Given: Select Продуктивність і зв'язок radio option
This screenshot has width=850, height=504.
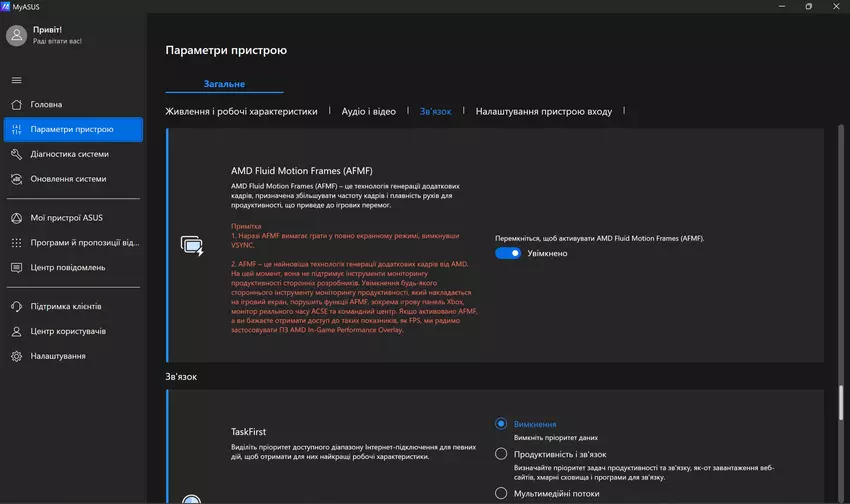Looking at the screenshot, I should [501, 454].
